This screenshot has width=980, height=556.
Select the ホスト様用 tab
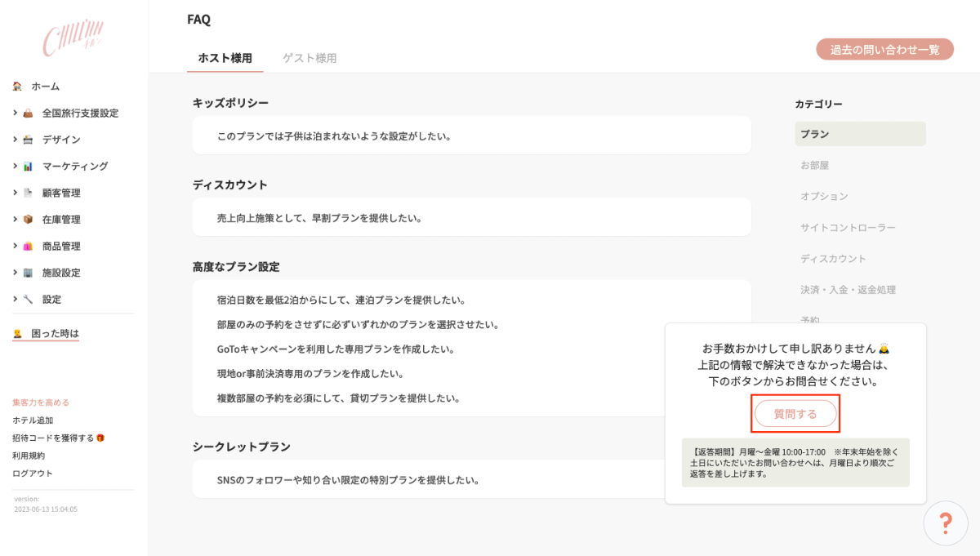225,58
